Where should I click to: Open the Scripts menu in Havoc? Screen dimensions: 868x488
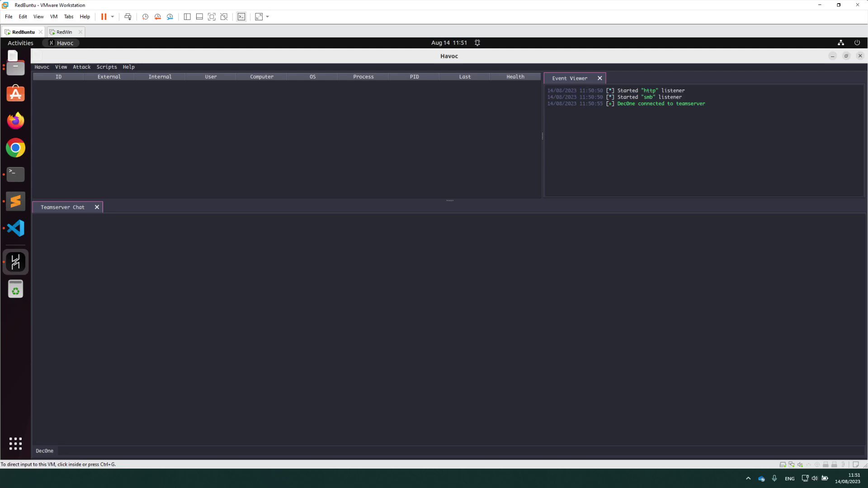point(107,67)
